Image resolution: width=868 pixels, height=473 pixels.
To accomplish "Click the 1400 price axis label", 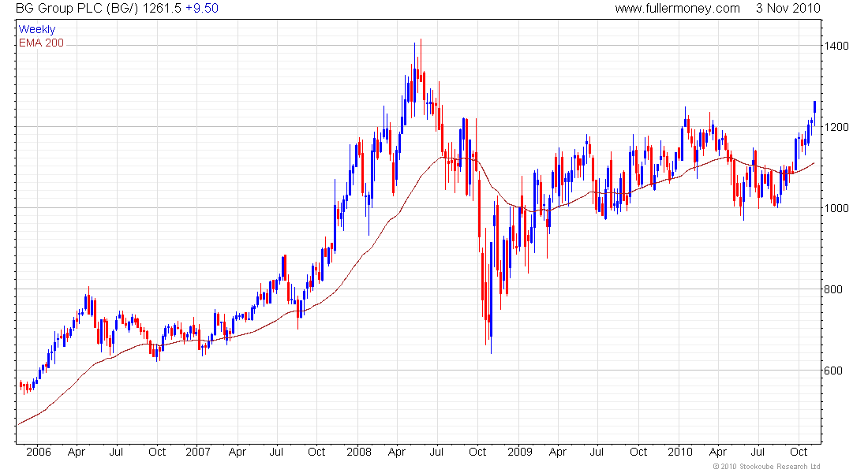I will (837, 46).
